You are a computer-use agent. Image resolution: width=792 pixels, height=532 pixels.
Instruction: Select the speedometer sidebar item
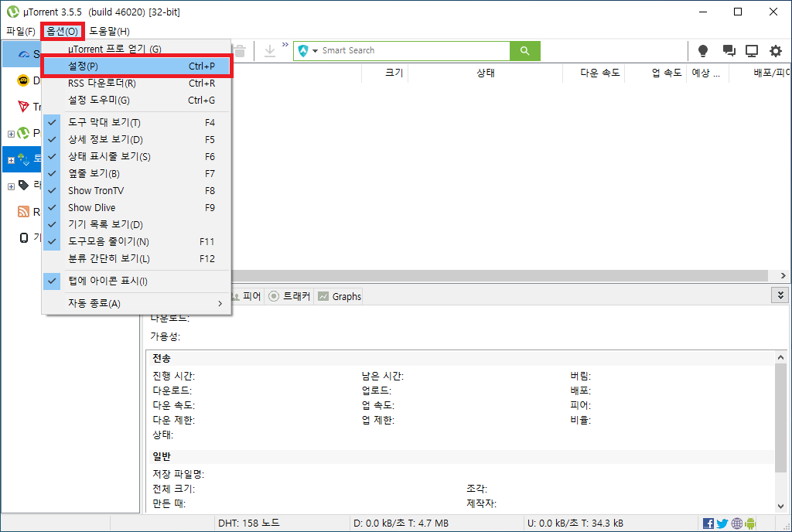[23, 54]
